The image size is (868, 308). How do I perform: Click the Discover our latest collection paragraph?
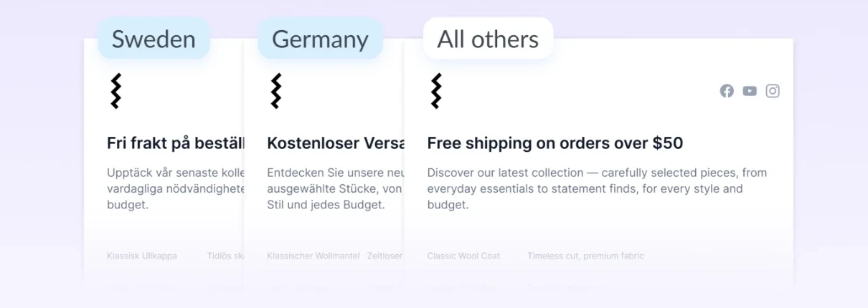coord(597,189)
